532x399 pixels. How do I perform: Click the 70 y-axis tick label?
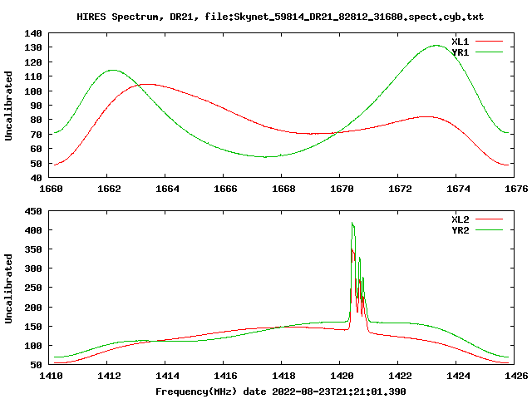click(x=37, y=135)
